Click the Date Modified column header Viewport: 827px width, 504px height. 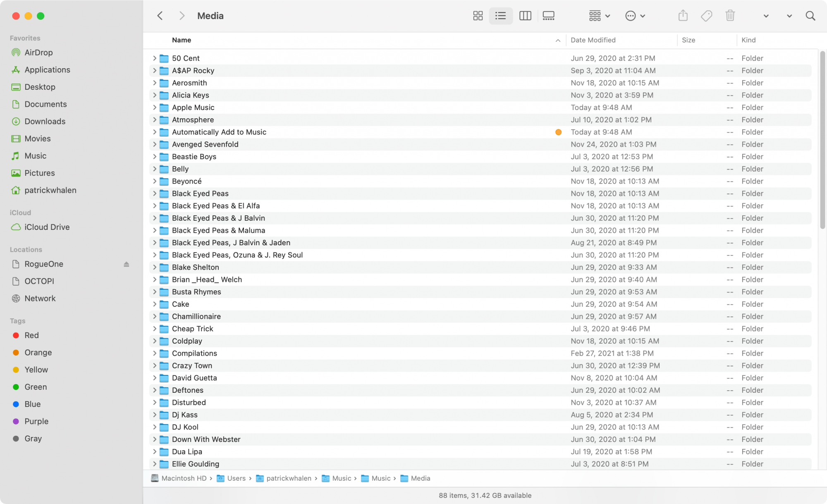(x=593, y=40)
